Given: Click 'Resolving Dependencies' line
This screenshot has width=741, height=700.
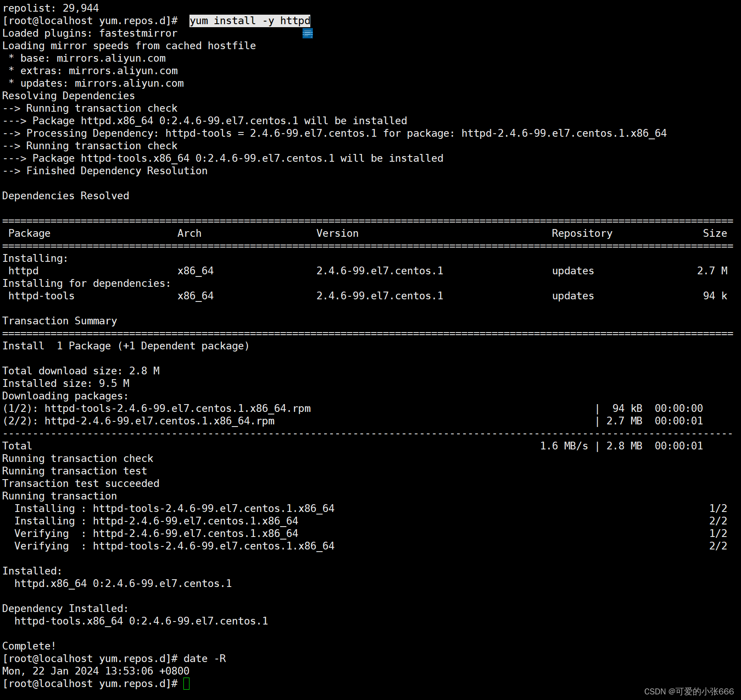Looking at the screenshot, I should 69,96.
